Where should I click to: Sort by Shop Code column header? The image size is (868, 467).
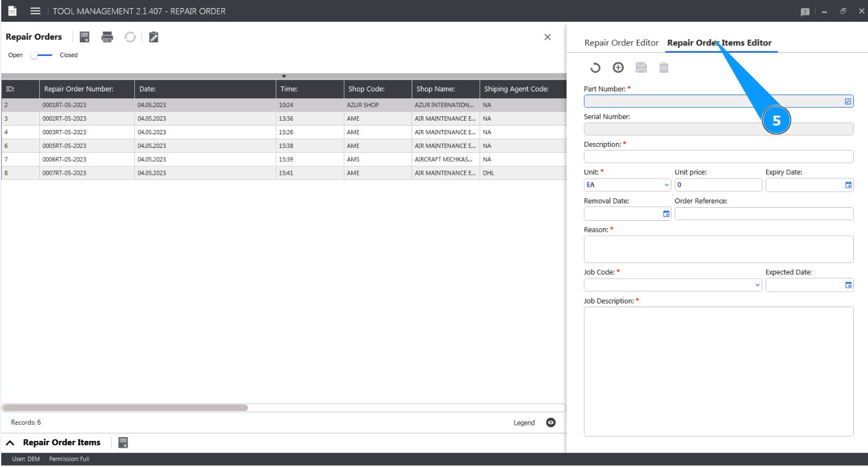[366, 89]
